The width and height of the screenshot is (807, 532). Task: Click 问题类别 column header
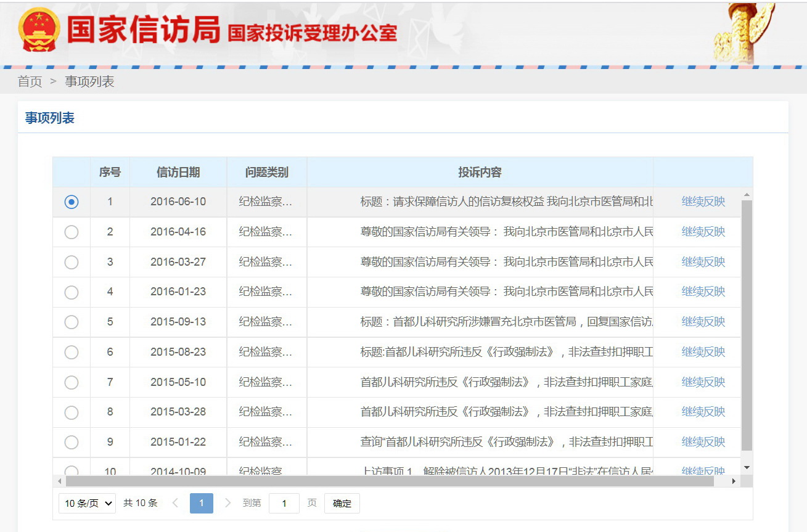click(x=267, y=172)
